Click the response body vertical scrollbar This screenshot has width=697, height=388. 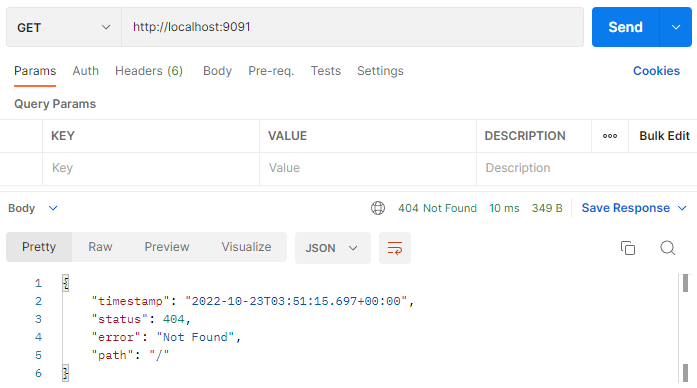[685, 328]
